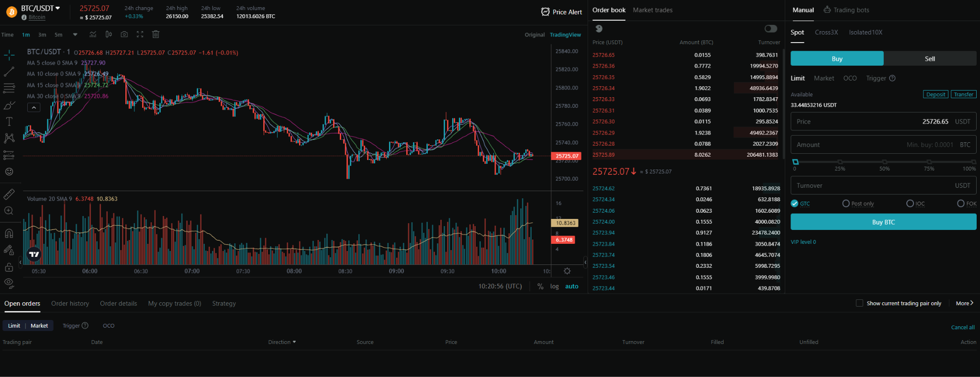Switch to Market trades tab
Viewport: 980px width, 377px height.
tap(653, 10)
